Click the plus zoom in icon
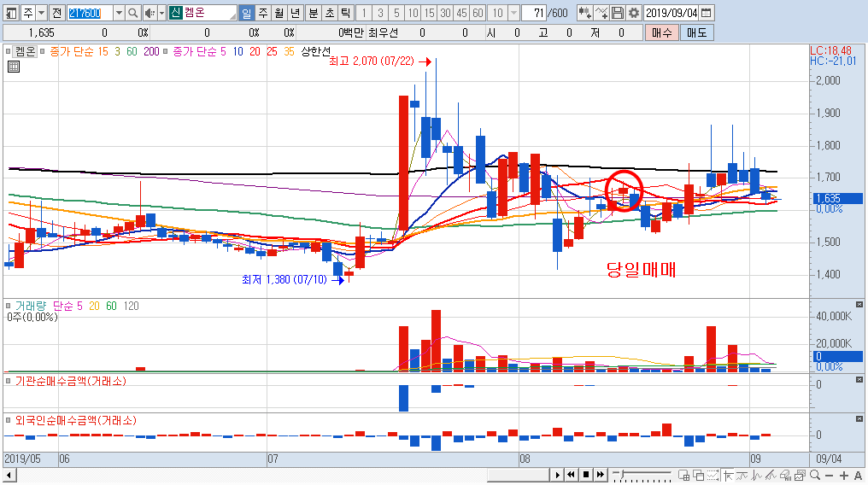The width and height of the screenshot is (868, 485). tap(843, 475)
